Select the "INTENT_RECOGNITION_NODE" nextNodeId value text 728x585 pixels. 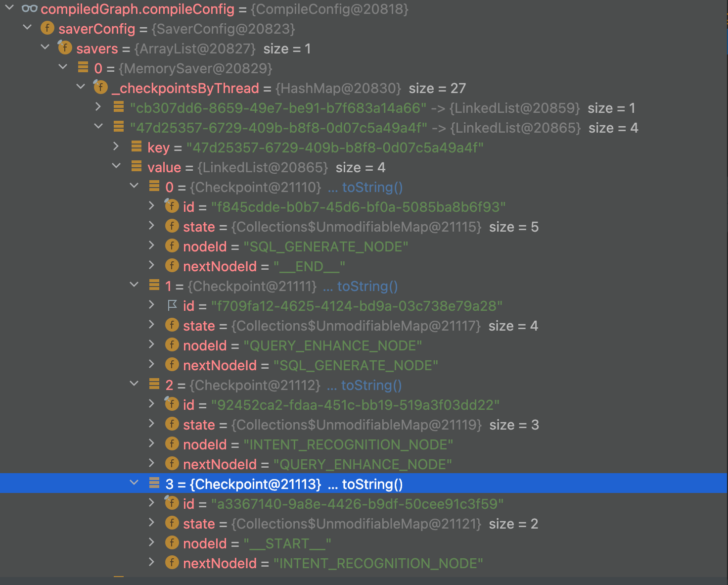pyautogui.click(x=378, y=563)
